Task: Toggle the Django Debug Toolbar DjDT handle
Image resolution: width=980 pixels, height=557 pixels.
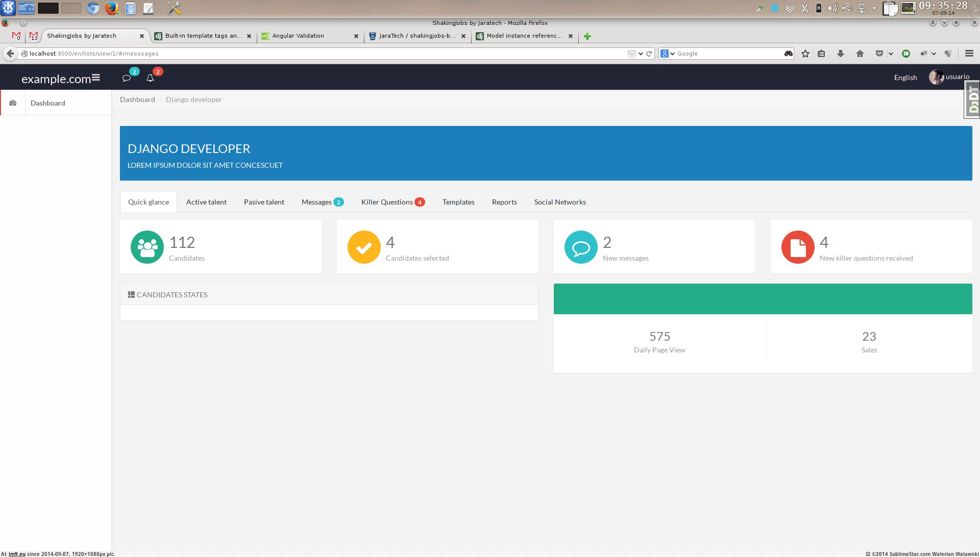Action: tap(973, 99)
